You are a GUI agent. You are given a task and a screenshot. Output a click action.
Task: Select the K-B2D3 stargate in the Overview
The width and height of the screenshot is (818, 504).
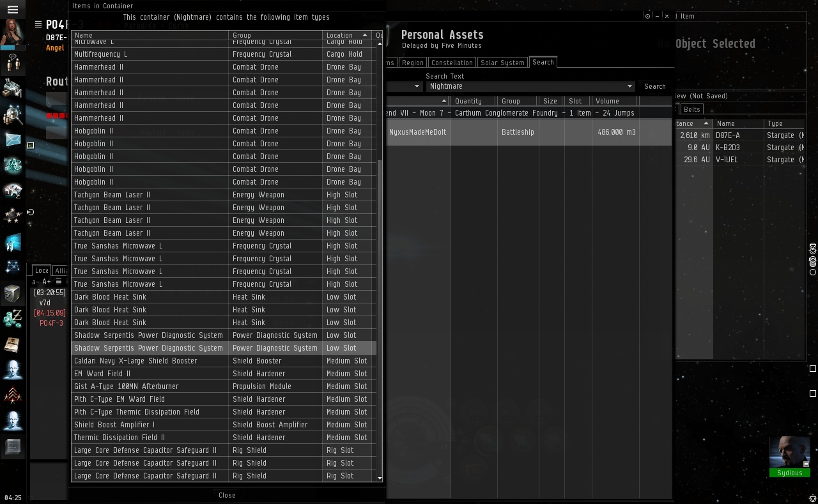pos(740,148)
